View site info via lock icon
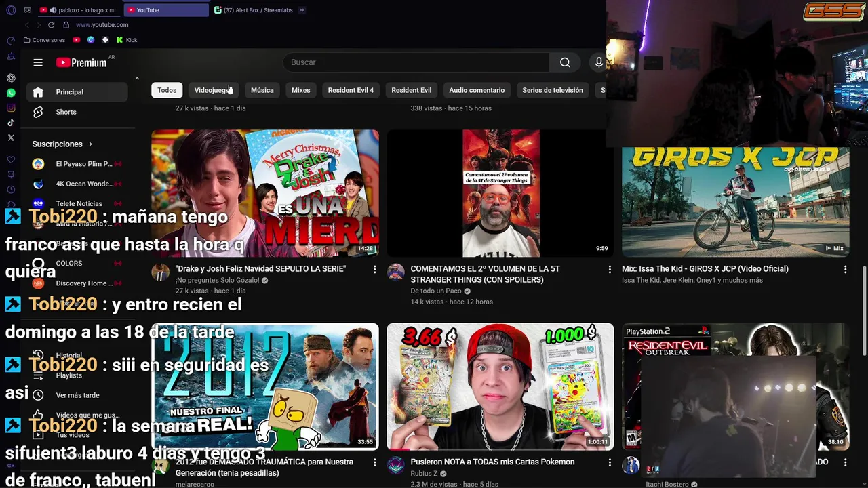Viewport: 868px width, 488px height. pos(66,25)
